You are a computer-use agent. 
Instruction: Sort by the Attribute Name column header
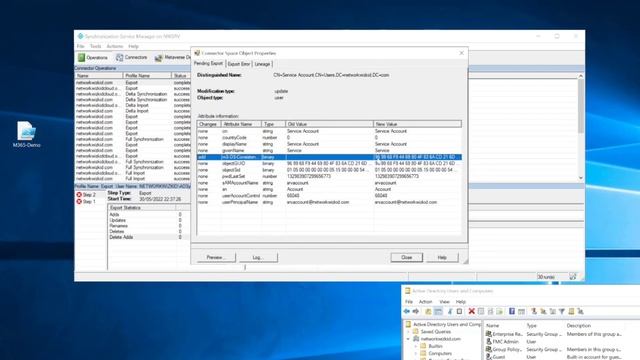241,124
